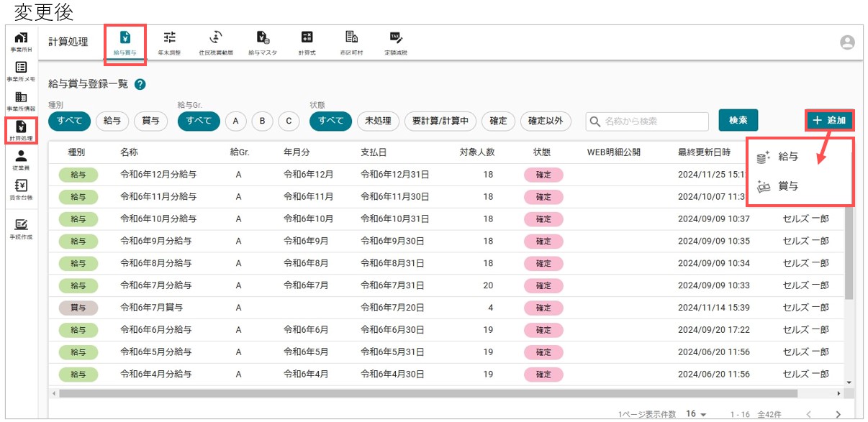Open row 令和6年10月分給与
This screenshot has height=422, width=868.
pyautogui.click(x=446, y=219)
